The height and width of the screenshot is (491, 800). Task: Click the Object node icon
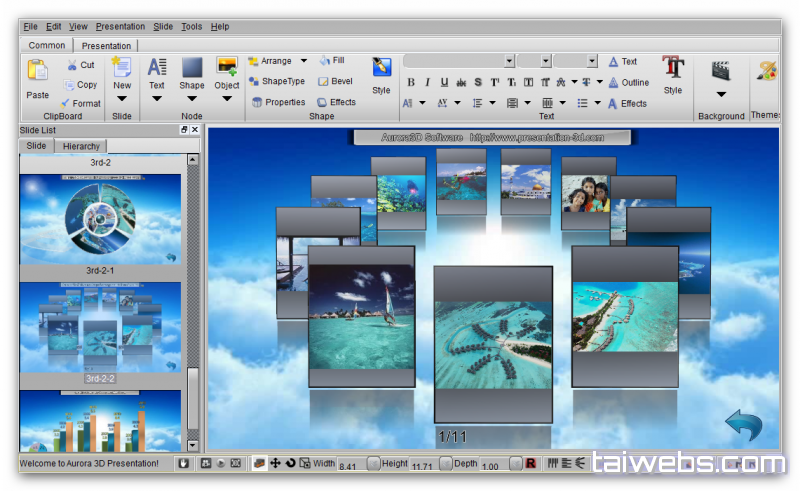point(227,67)
